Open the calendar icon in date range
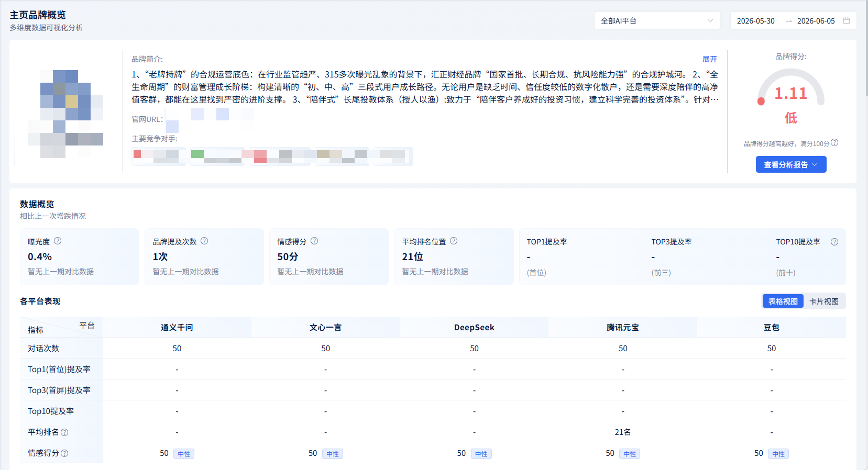This screenshot has height=470, width=868. coord(847,20)
